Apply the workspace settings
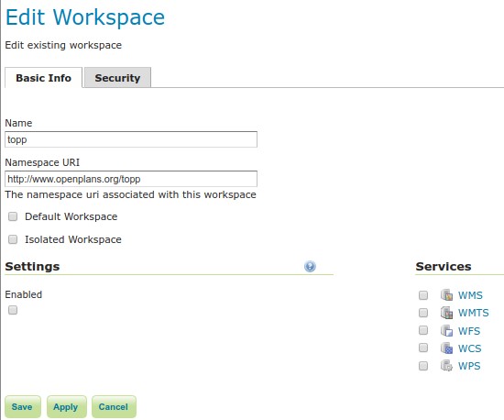This screenshot has width=504, height=420. pos(67,406)
